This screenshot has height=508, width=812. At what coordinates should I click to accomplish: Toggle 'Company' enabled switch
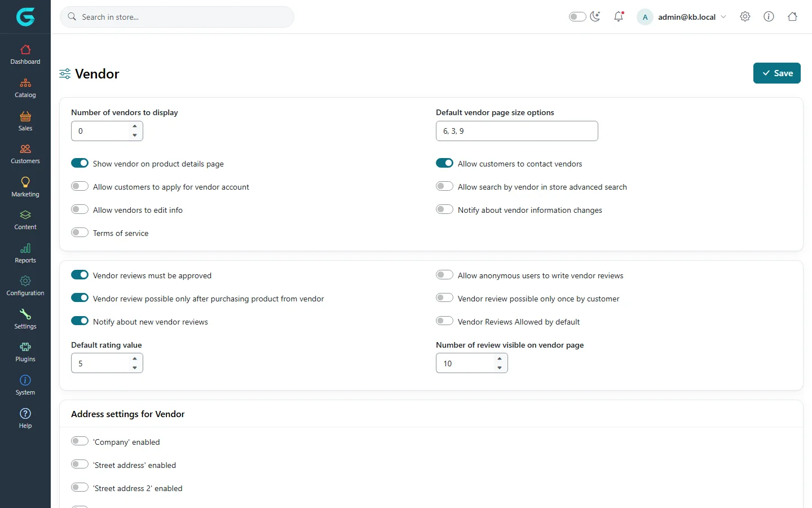point(80,441)
